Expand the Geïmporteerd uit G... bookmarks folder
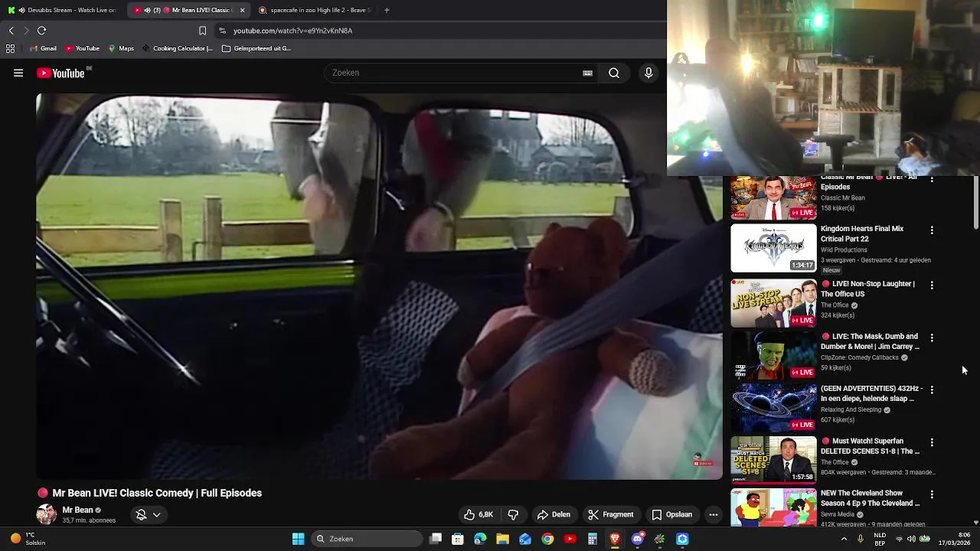This screenshot has width=980, height=551. (x=256, y=48)
